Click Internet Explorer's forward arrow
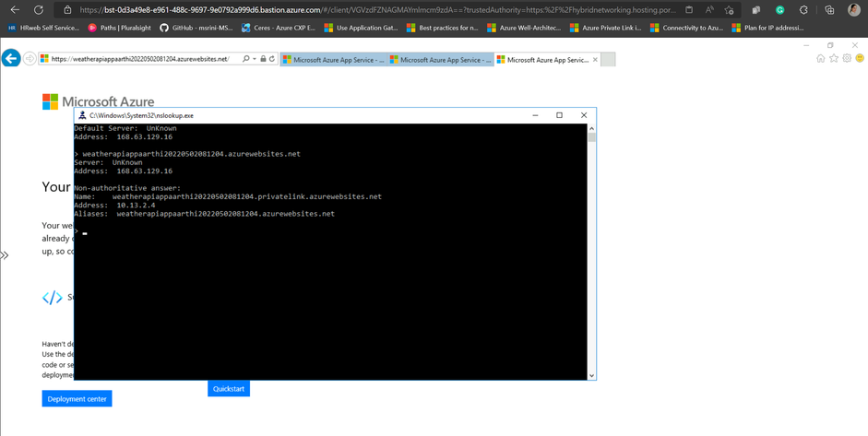The width and height of the screenshot is (868, 436). 30,58
